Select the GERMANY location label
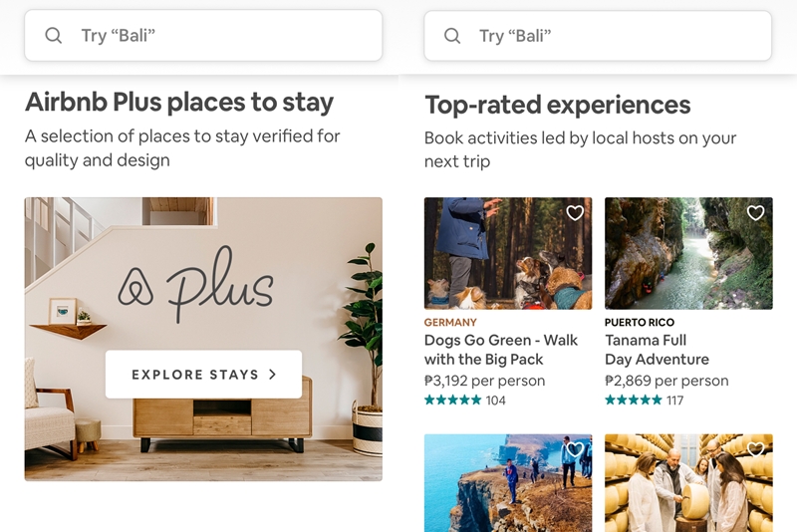797x532 pixels. [450, 322]
